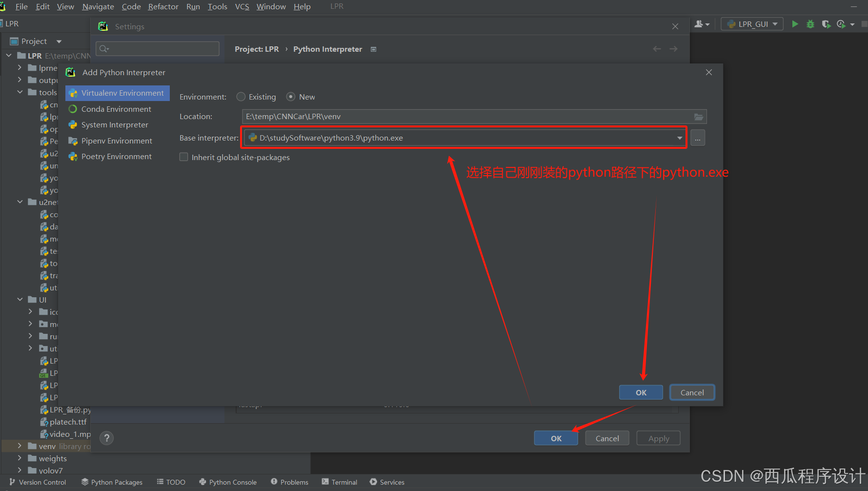Click the back arrow in Settings header

(x=657, y=49)
